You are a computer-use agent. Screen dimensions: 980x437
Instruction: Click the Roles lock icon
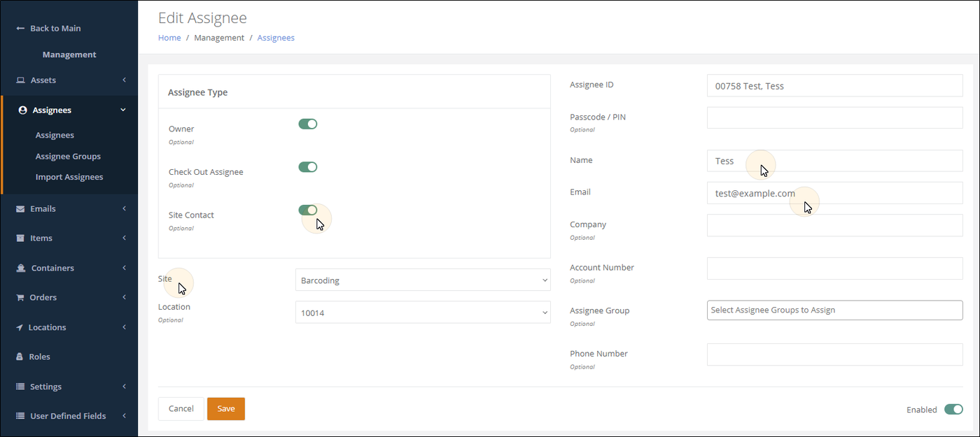20,357
